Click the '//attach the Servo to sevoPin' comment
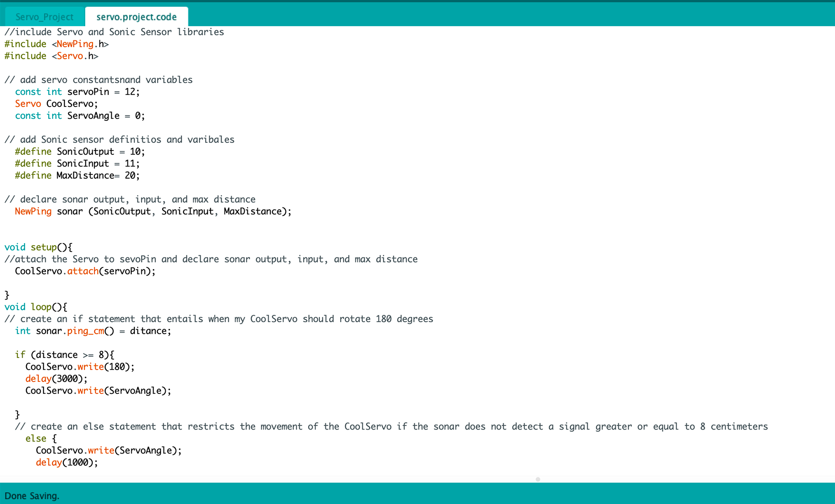 pos(211,259)
